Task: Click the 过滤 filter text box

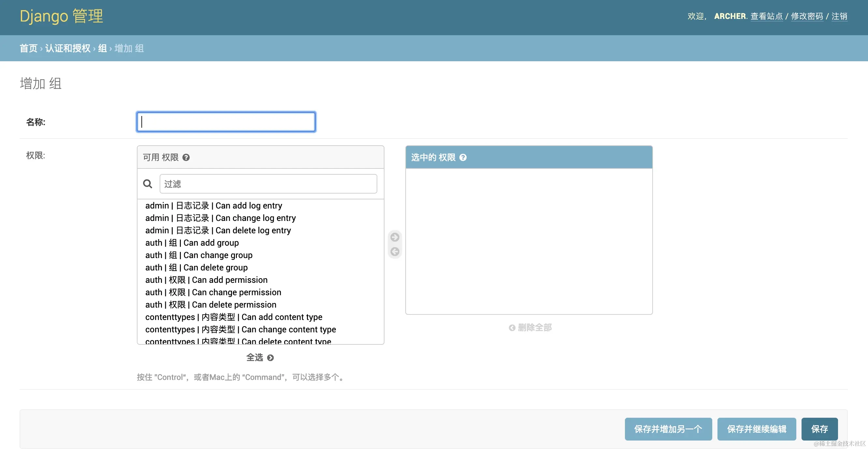Action: click(x=268, y=184)
